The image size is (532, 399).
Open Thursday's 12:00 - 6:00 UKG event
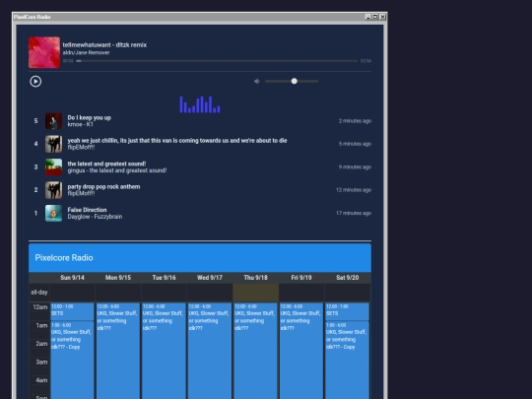coord(255,351)
